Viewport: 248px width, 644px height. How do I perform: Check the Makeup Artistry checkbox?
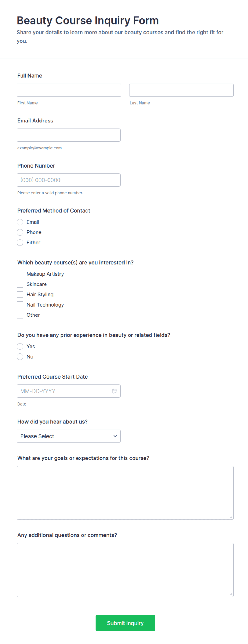coord(20,274)
